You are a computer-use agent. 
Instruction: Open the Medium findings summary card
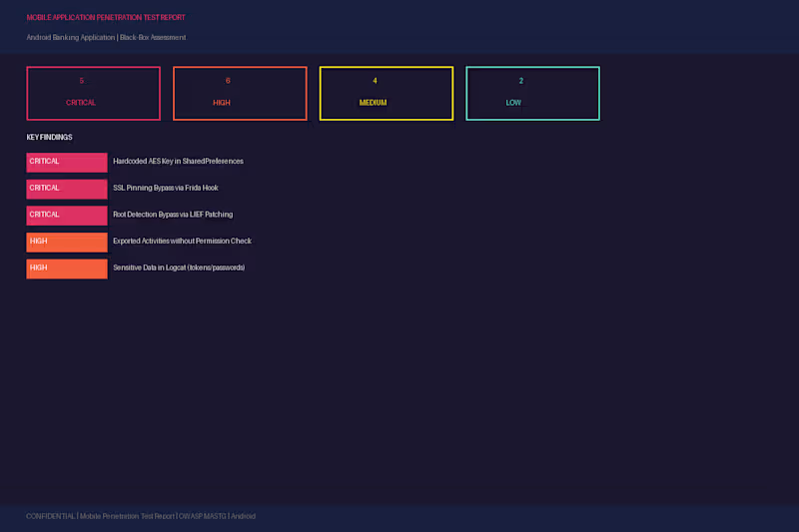(x=387, y=93)
